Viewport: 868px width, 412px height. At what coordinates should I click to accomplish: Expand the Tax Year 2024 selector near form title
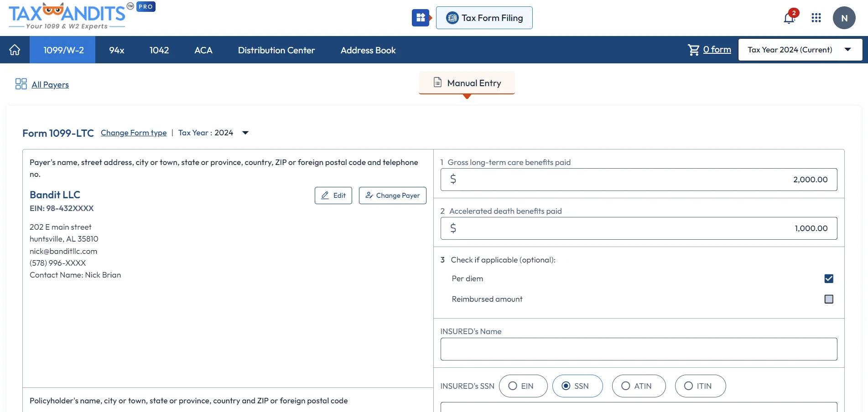click(x=245, y=133)
